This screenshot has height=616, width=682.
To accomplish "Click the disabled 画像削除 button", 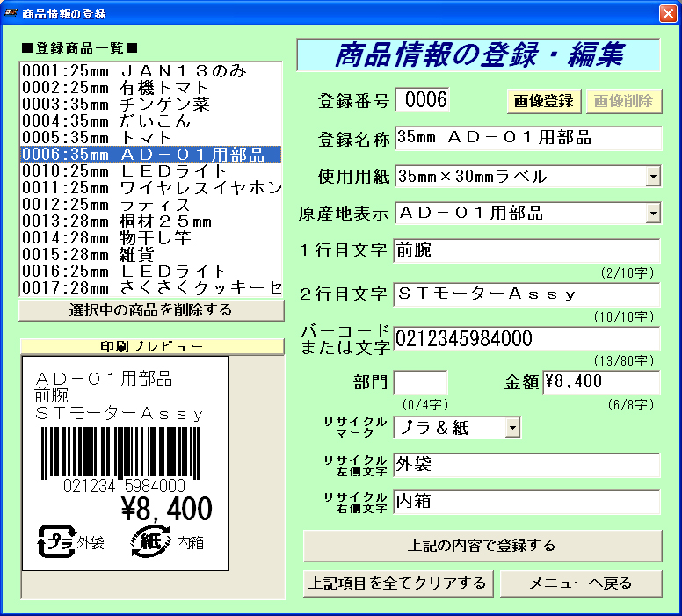I will 624,101.
